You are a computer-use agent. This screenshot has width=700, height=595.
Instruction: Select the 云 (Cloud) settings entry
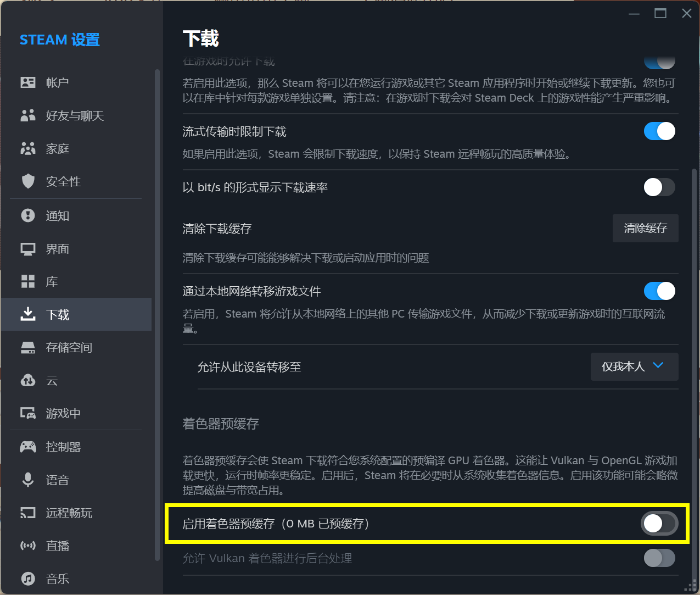(x=28, y=380)
